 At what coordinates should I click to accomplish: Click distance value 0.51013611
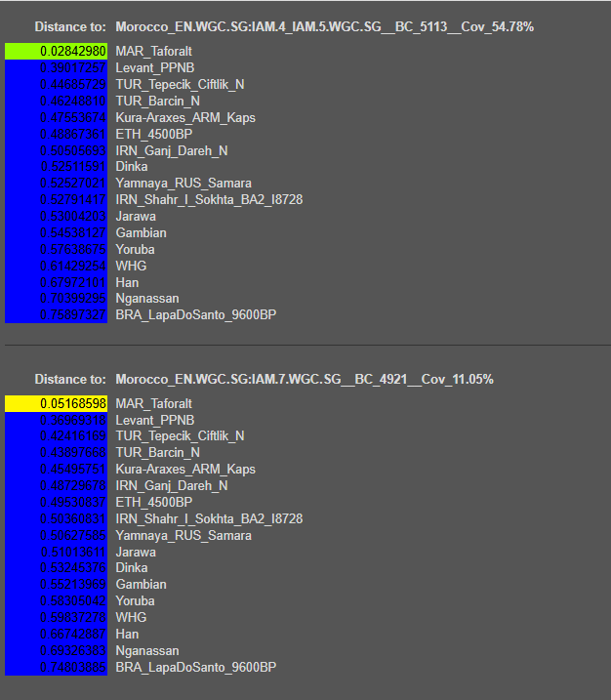click(x=56, y=552)
